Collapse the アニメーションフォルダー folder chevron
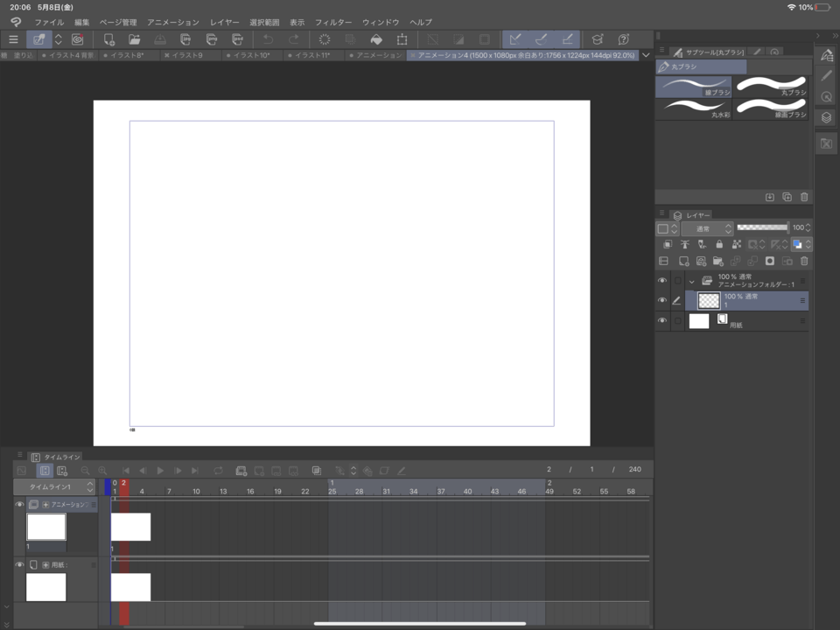The width and height of the screenshot is (840, 630). point(691,281)
